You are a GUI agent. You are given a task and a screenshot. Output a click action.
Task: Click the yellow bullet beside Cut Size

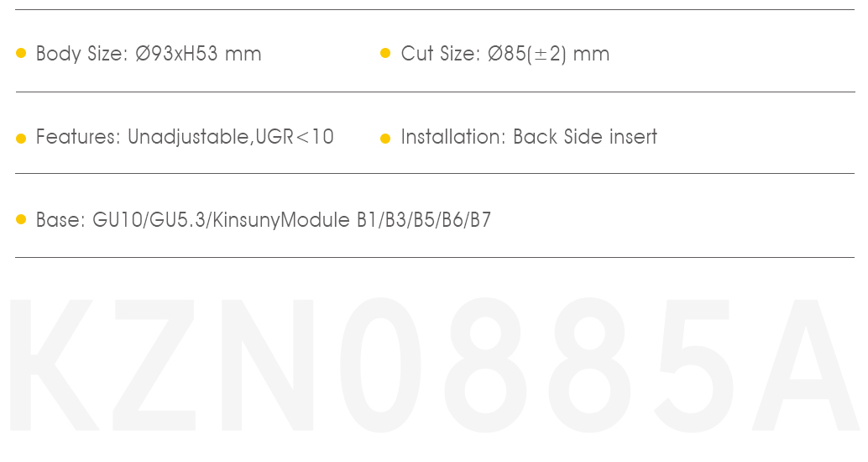point(385,53)
